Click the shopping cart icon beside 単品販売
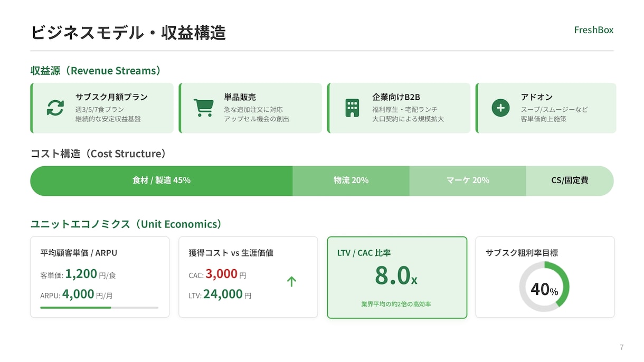This screenshot has width=644, height=362. tap(203, 108)
